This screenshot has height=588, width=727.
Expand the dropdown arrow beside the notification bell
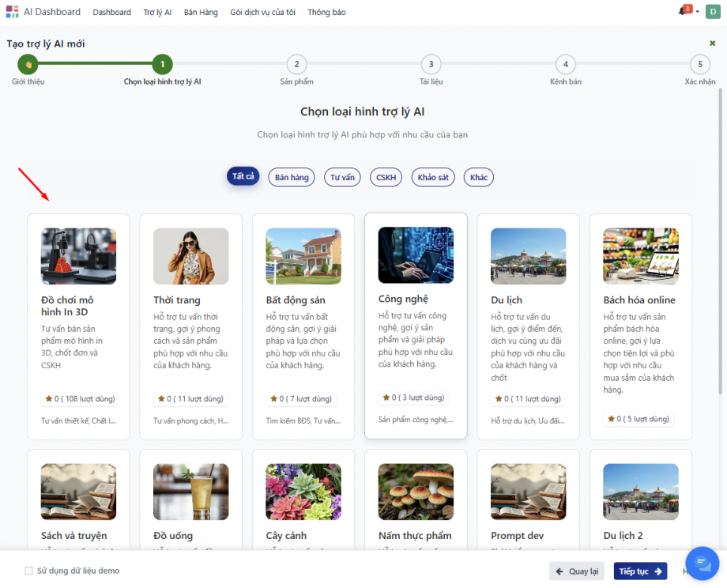click(x=697, y=13)
